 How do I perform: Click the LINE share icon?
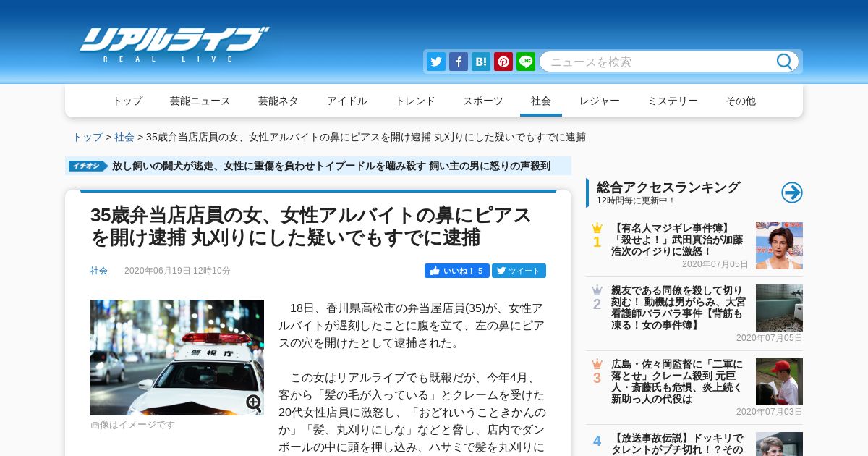(x=526, y=62)
